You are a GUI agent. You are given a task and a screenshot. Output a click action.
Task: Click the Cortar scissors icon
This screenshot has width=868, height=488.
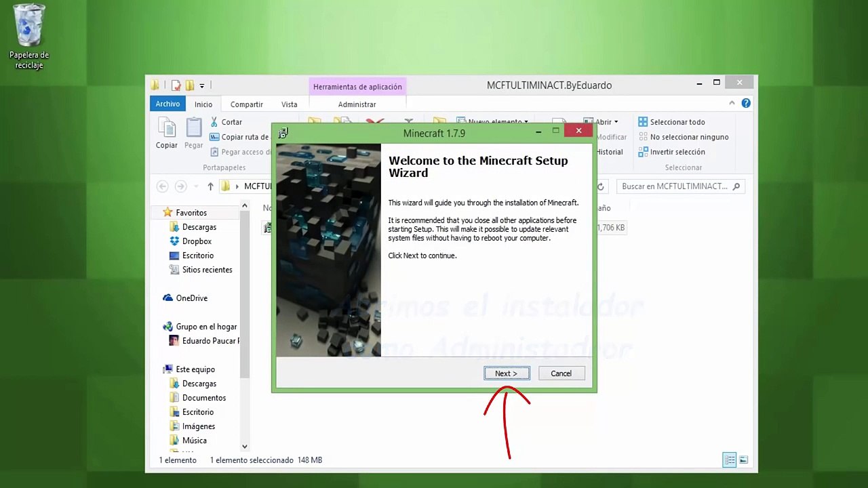214,122
